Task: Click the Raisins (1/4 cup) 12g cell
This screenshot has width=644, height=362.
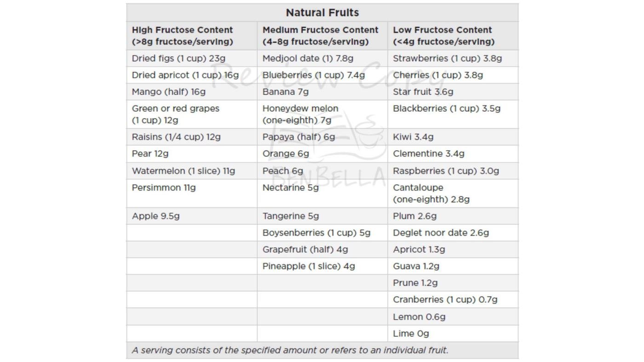Action: 176,137
